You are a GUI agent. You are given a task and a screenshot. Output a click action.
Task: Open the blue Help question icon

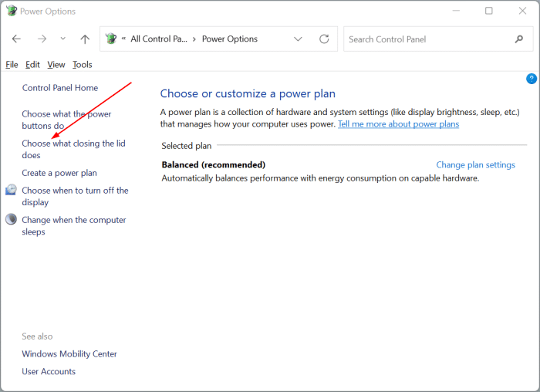point(531,79)
